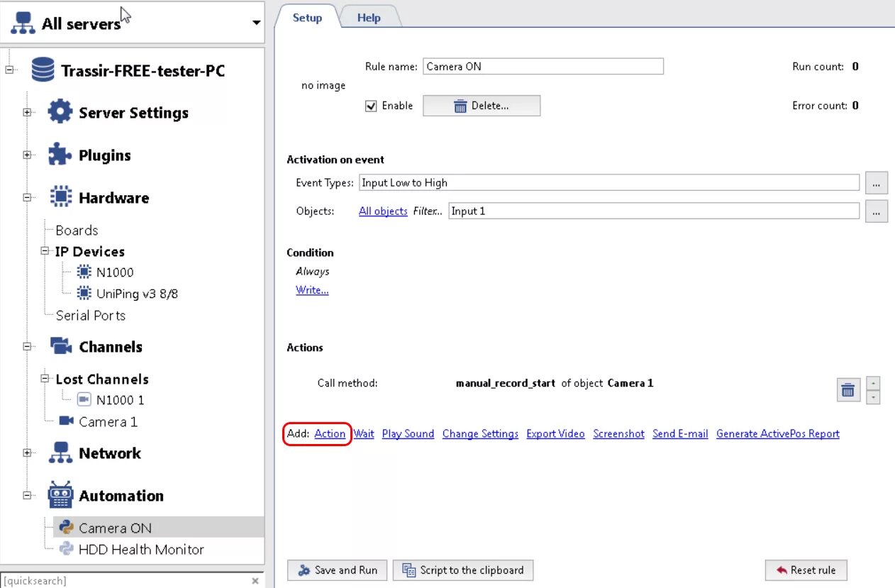Screen dimensions: 895x588
Task: Collapse the Lost Channels node
Action: [45, 379]
